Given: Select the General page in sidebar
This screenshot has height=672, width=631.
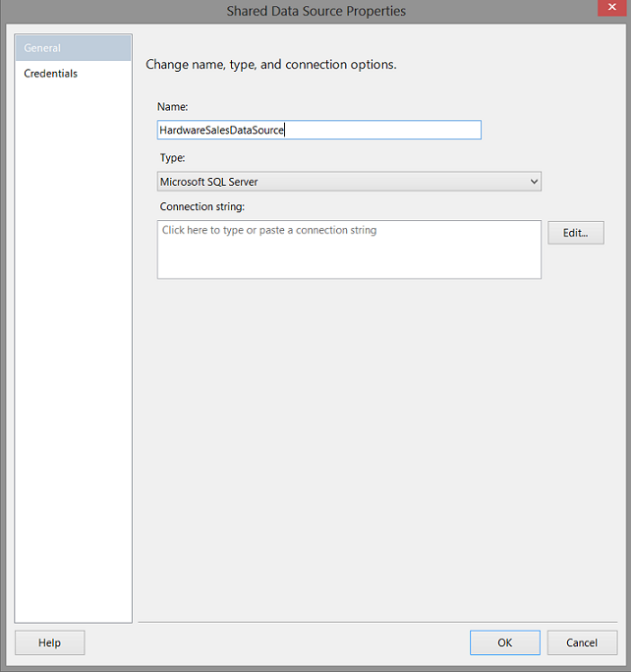Looking at the screenshot, I should coord(73,48).
